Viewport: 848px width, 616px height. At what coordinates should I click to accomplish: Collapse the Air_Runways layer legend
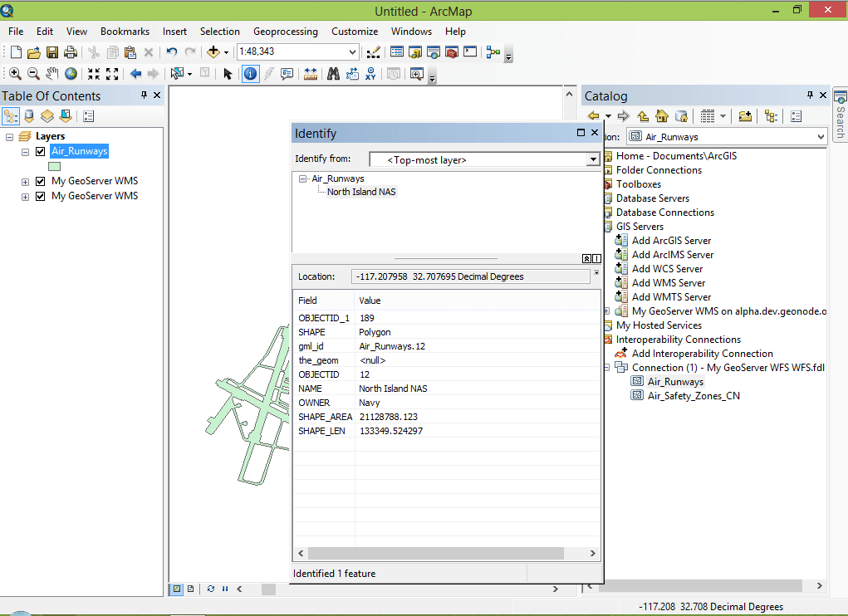(x=25, y=152)
